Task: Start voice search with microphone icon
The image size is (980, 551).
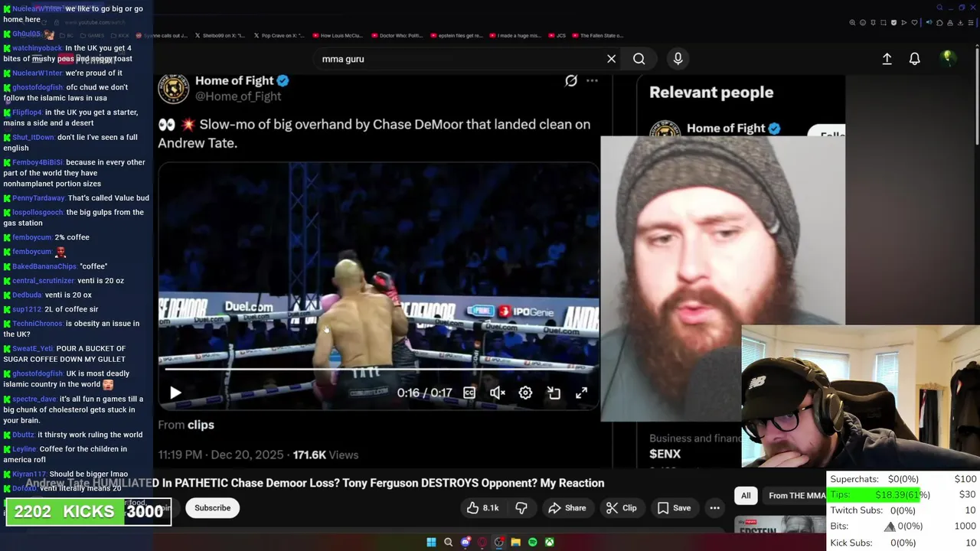Action: (x=678, y=59)
